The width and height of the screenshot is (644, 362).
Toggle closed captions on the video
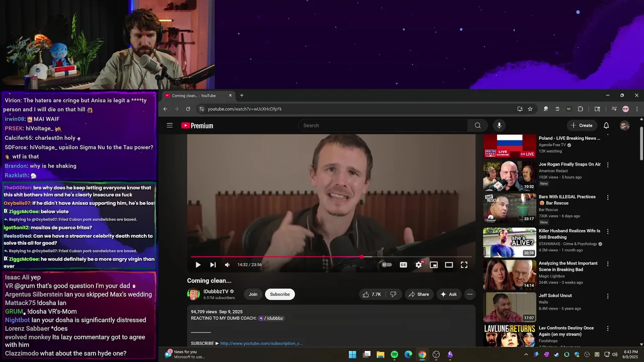pos(404,264)
